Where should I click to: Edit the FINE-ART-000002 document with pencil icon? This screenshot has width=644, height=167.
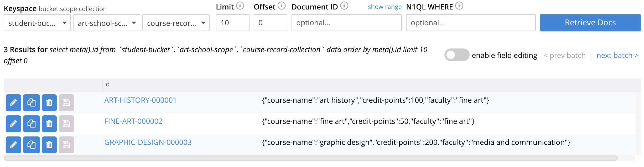point(13,124)
